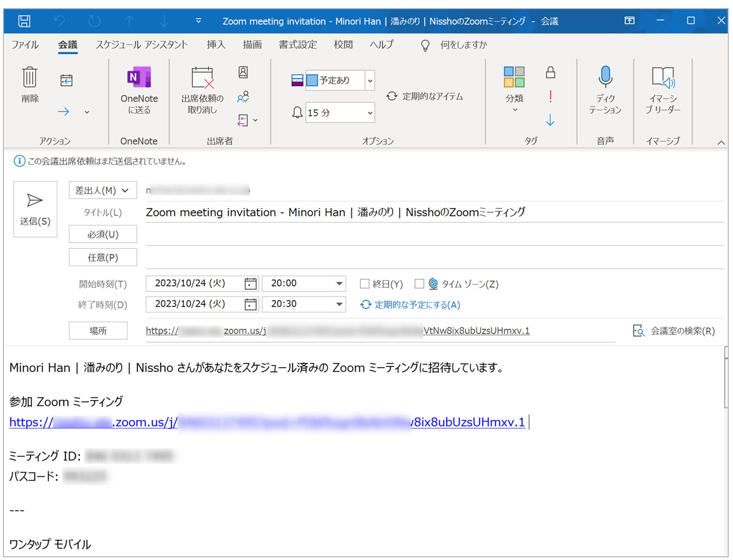Click the ribbon display options icon
733x560 pixels.
(x=629, y=21)
